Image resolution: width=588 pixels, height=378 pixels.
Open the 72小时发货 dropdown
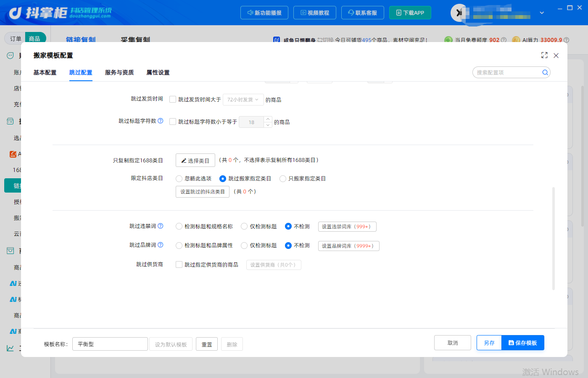(243, 100)
